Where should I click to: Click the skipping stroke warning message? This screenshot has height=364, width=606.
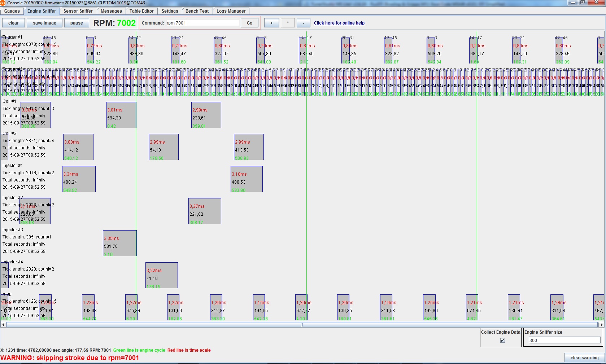[x=70, y=358]
